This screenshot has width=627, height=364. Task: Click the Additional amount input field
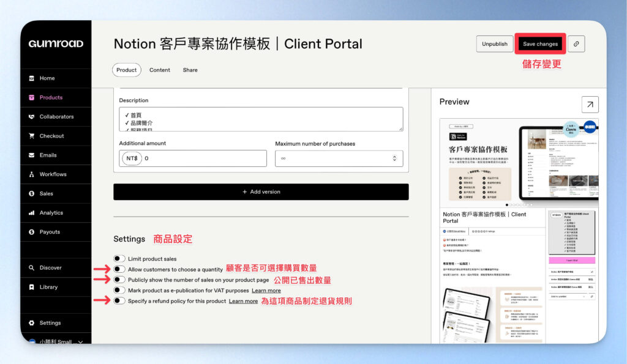point(193,158)
